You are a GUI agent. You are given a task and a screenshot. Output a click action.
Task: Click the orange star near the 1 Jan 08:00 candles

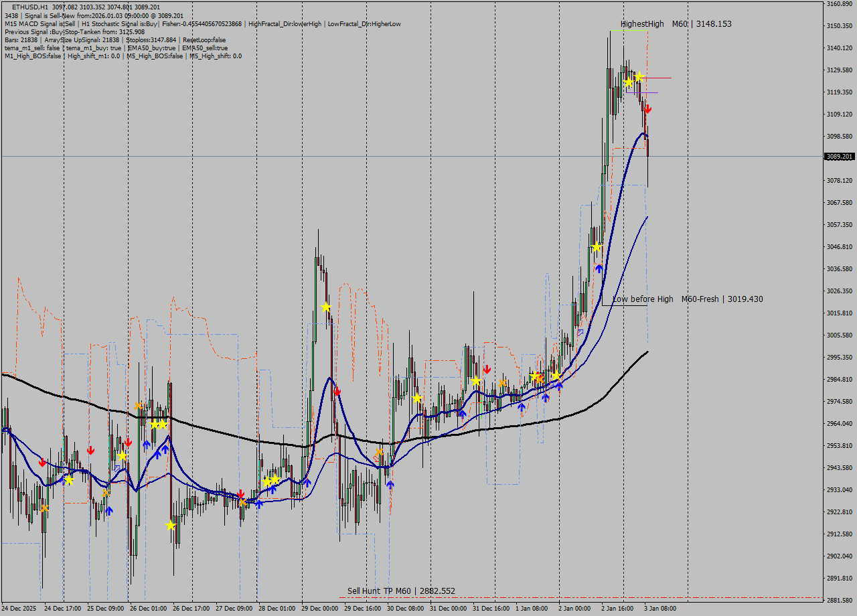click(539, 379)
